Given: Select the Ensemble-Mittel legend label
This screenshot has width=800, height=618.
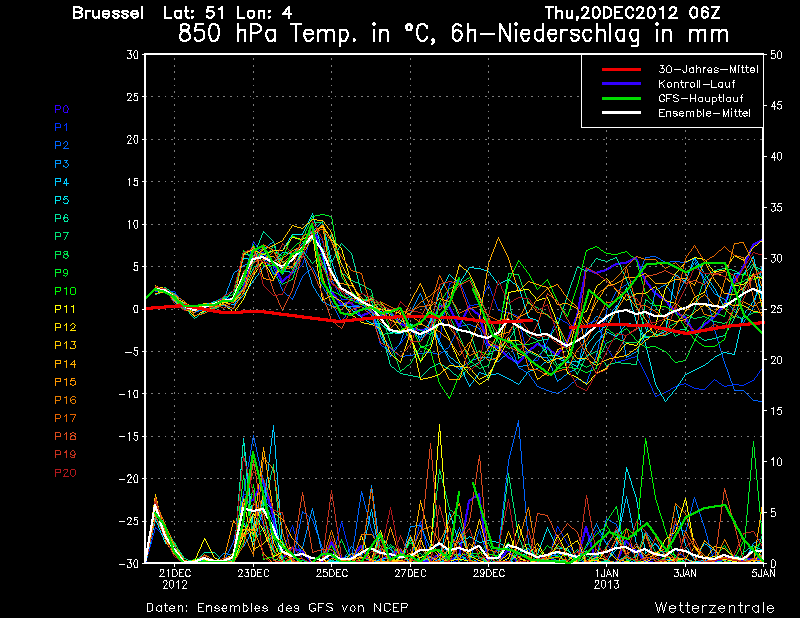Looking at the screenshot, I should click(x=703, y=114).
